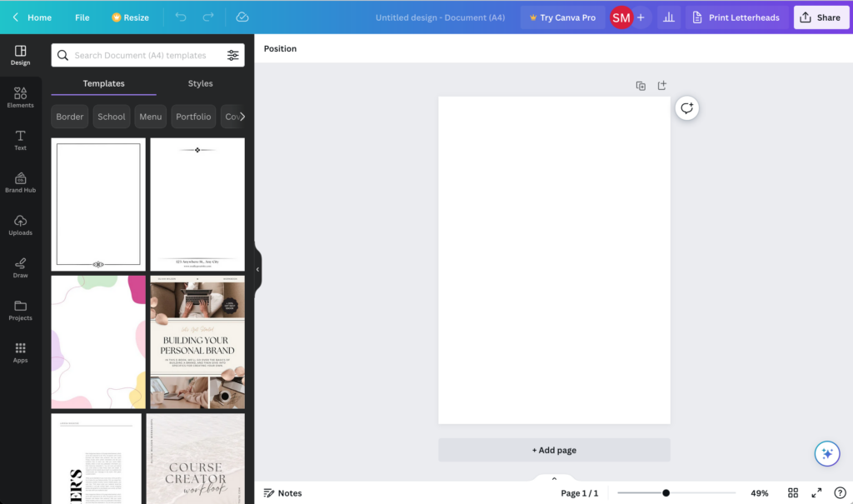The width and height of the screenshot is (853, 504).
Task: Open the Resize option
Action: coord(130,17)
